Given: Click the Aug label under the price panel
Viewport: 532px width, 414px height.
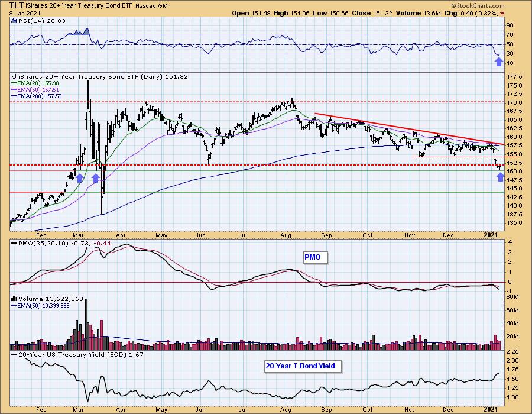Looking at the screenshot, I should 286,235.
